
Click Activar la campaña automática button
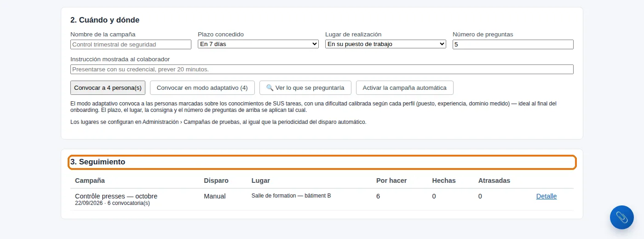(x=405, y=87)
